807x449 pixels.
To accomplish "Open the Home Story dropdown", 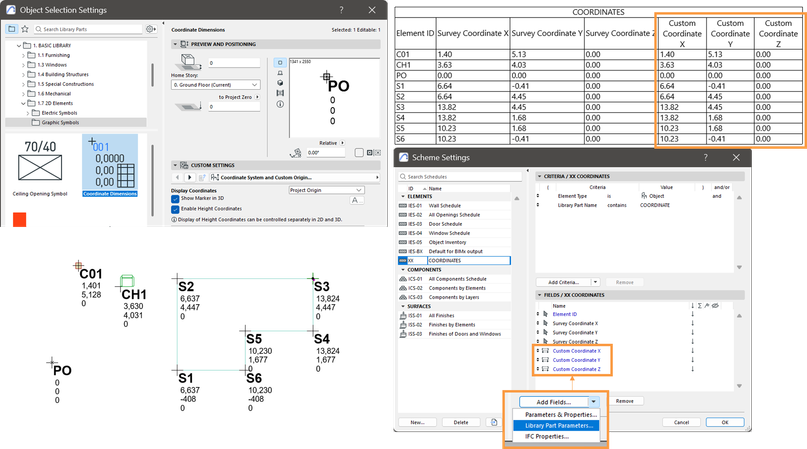I will point(216,85).
